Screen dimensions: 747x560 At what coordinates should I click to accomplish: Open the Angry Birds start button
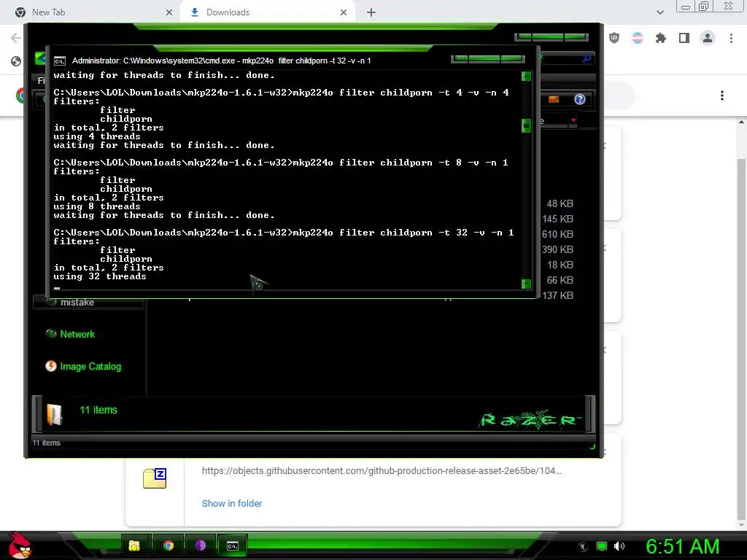tap(20, 545)
